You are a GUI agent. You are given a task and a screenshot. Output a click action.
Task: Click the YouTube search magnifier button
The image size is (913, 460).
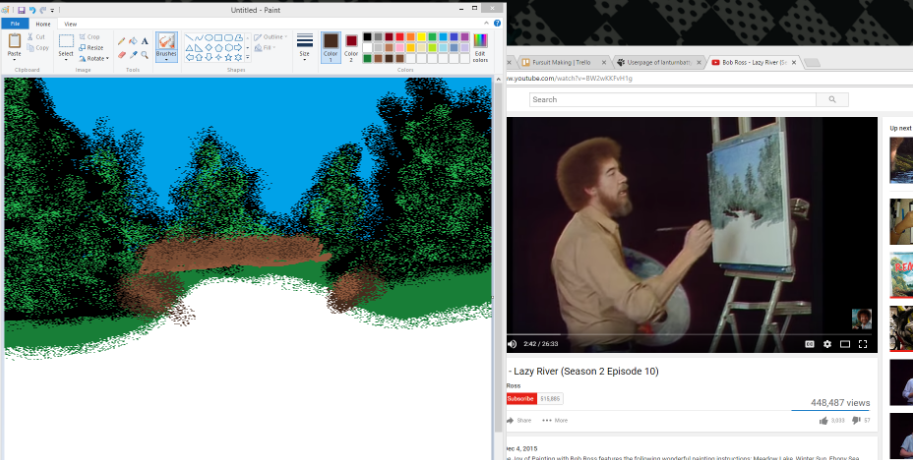click(x=832, y=100)
